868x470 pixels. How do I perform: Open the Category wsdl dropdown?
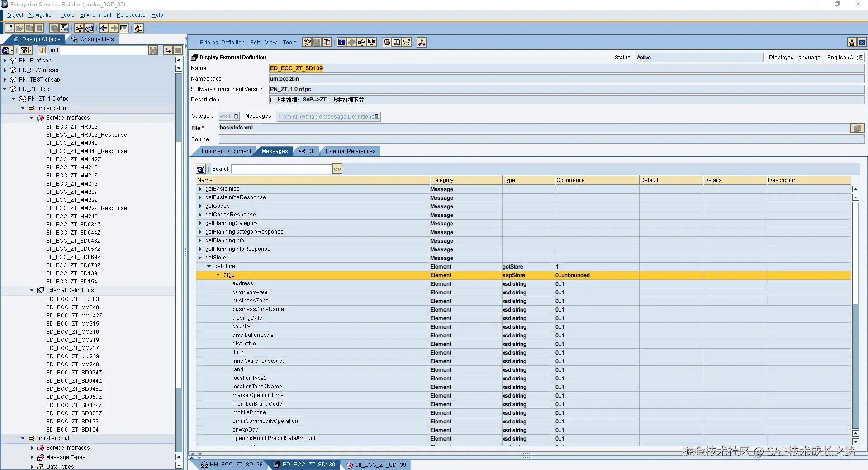click(x=229, y=116)
